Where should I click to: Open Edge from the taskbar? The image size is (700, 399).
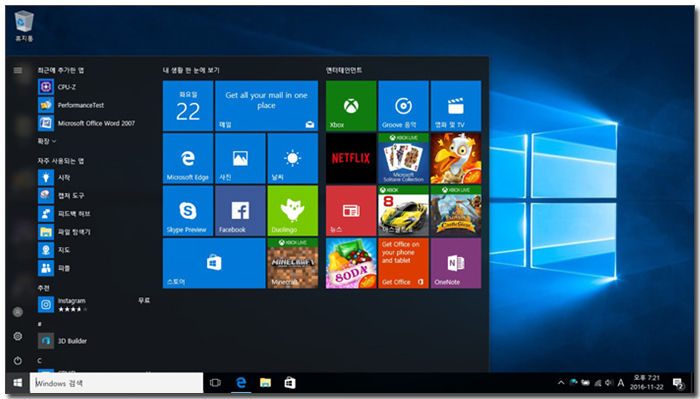[x=241, y=383]
